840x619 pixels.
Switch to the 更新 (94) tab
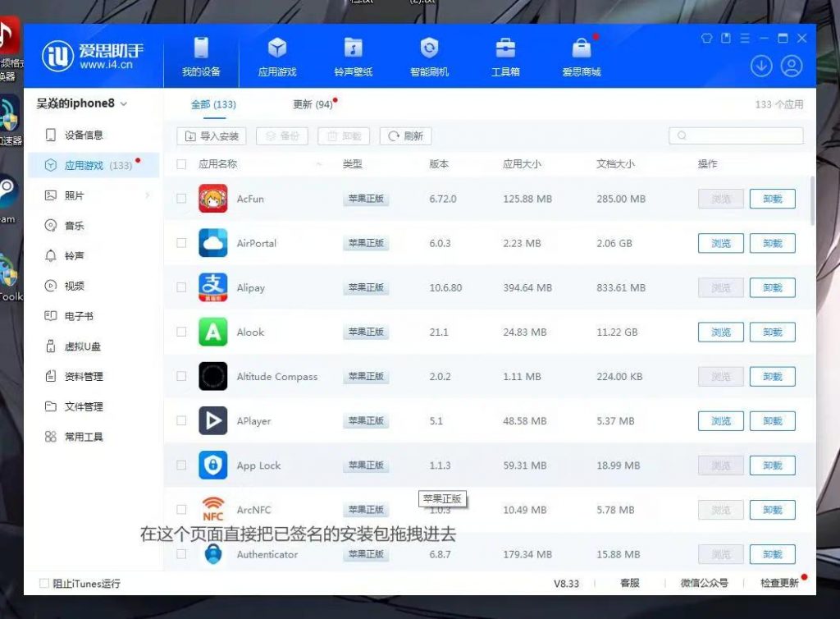313,105
